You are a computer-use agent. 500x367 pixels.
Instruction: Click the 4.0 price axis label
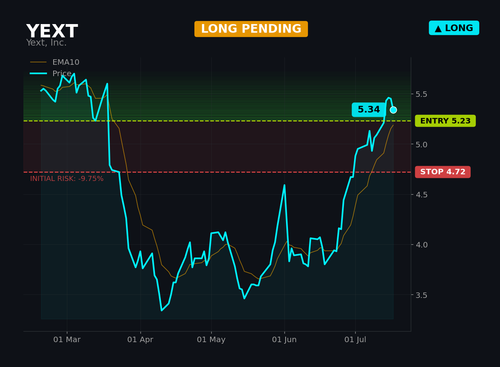(x=421, y=245)
